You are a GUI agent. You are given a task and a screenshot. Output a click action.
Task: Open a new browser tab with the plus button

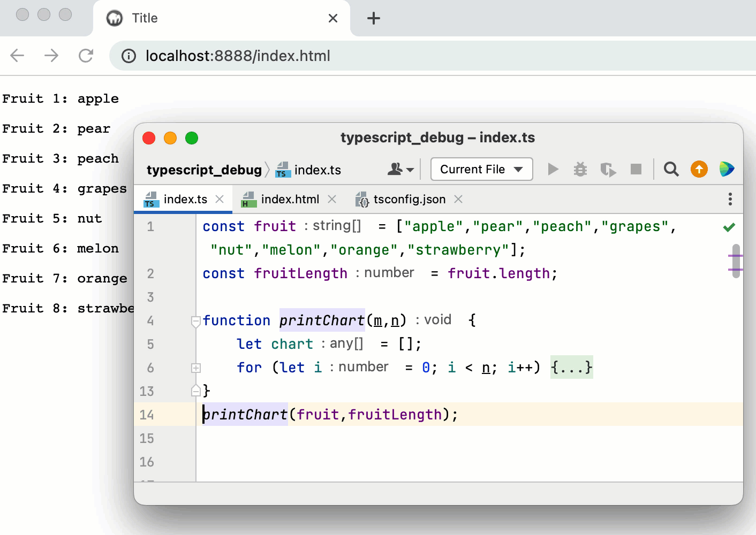coord(373,18)
